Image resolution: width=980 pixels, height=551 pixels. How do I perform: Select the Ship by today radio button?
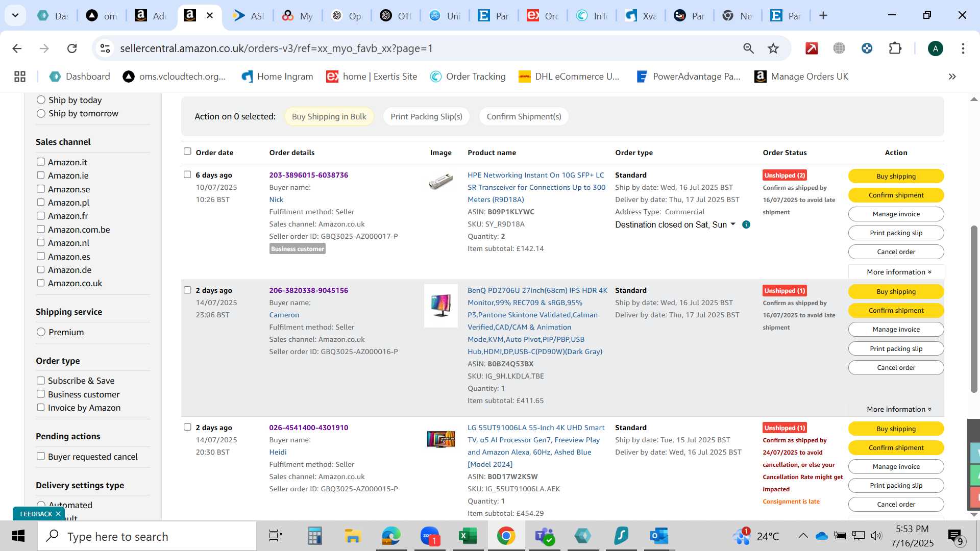[x=41, y=100]
